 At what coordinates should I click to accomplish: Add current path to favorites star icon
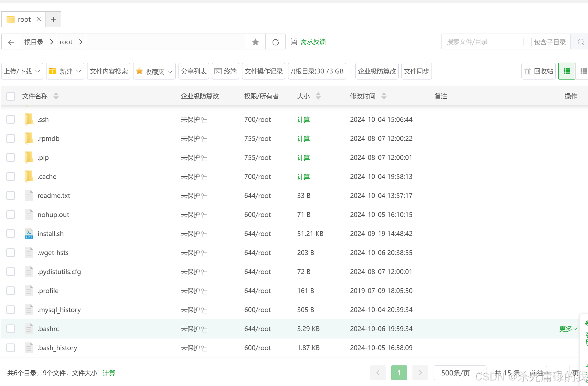255,42
